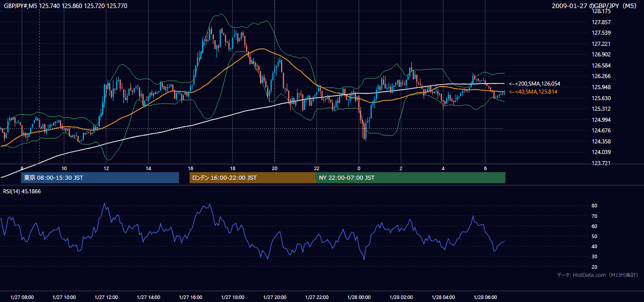This screenshot has width=644, height=302.
Task: Click the 1/27 22:00 bottom time label
Action: coord(316,297)
